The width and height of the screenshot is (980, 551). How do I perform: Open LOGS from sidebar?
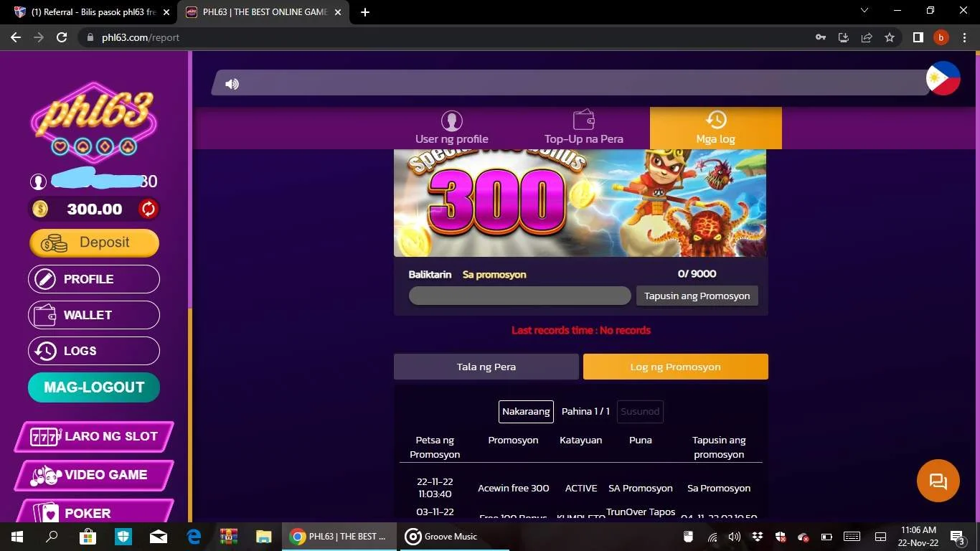click(94, 351)
